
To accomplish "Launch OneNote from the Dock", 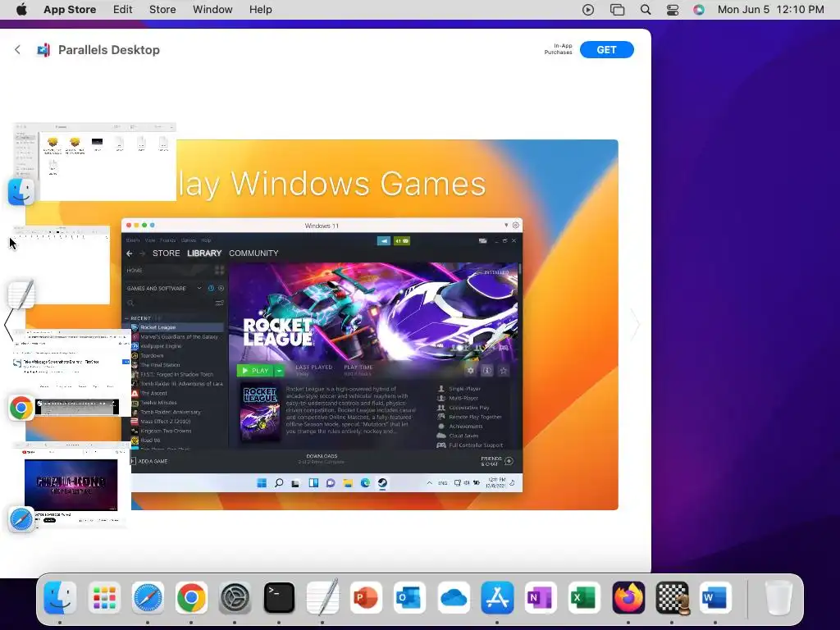I will coord(541,597).
